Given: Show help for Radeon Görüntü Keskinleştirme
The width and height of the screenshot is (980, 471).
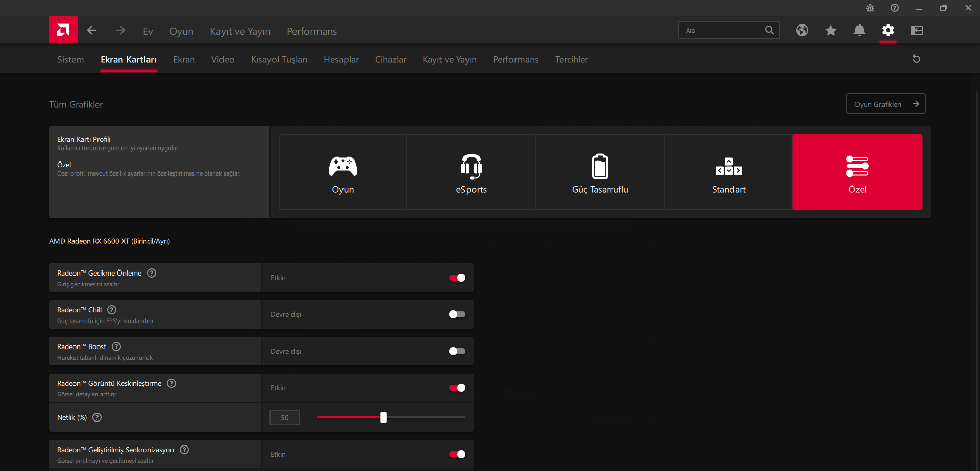Looking at the screenshot, I should coord(171,383).
